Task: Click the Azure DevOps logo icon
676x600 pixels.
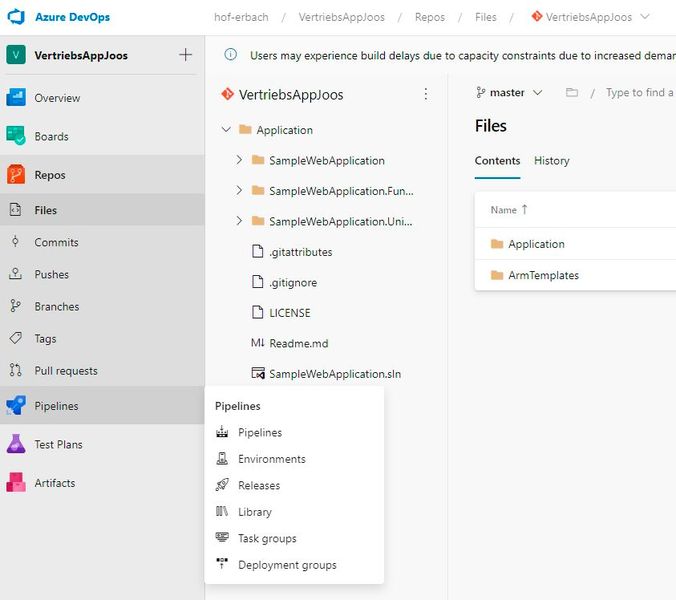Action: click(16, 17)
